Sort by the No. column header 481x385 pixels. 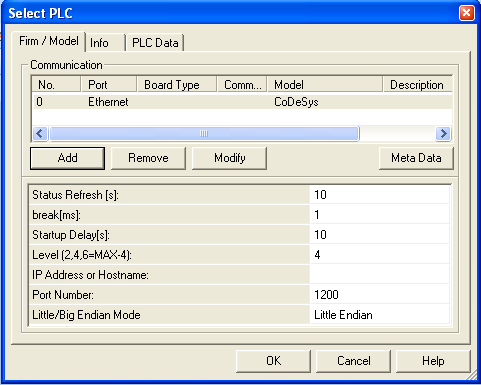pyautogui.click(x=56, y=85)
